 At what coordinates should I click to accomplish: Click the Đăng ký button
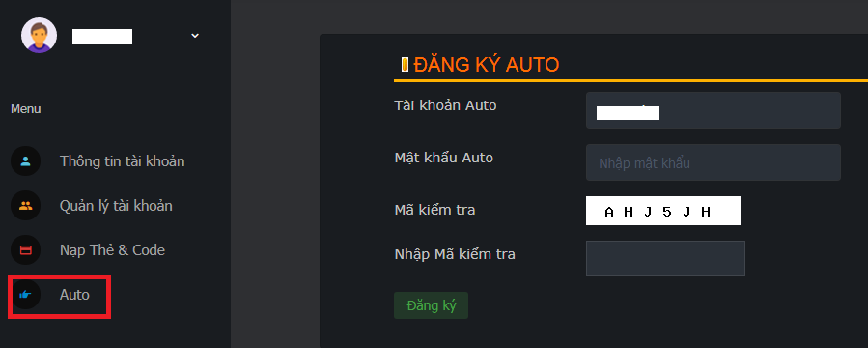pos(431,305)
